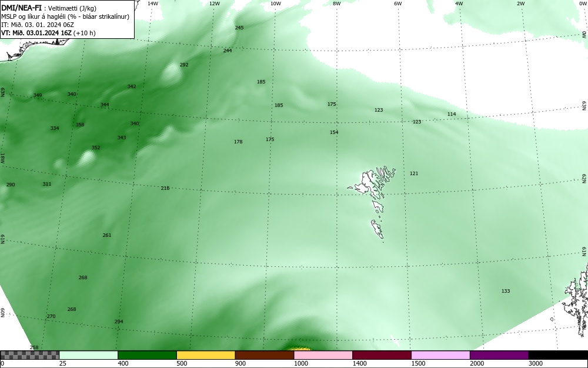Viewport: 588px width, 368px height.
Task: Click the "2W" longitude label
Action: 520,4
